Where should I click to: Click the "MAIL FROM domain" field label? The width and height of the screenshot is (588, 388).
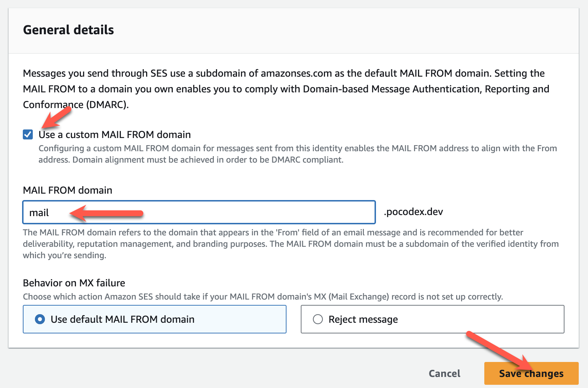[x=67, y=190]
